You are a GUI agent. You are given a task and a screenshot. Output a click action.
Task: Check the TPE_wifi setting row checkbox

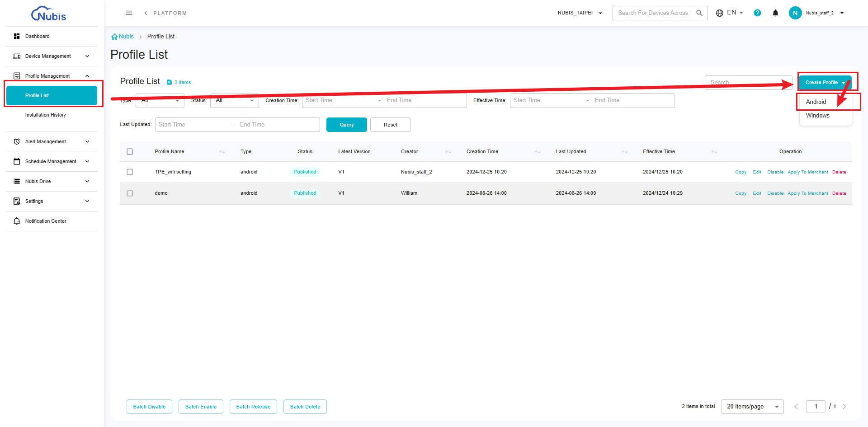[130, 172]
